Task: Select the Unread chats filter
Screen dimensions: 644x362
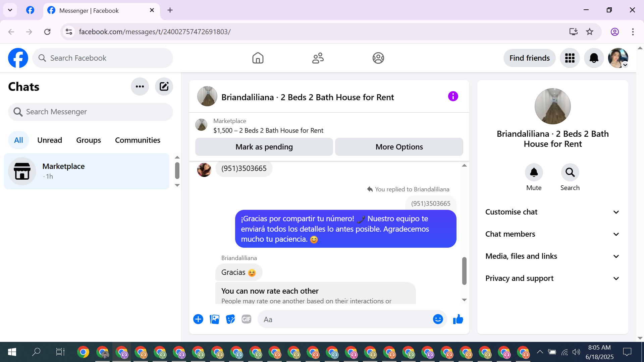Action: [x=50, y=140]
